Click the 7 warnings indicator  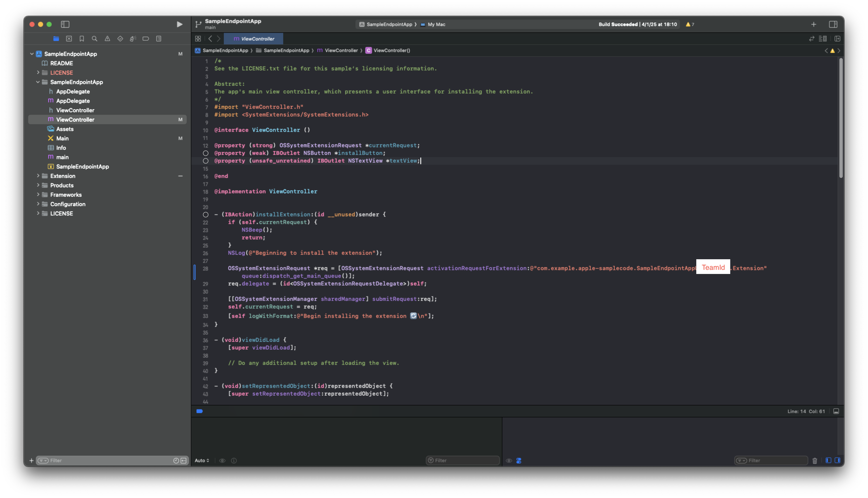pos(690,24)
